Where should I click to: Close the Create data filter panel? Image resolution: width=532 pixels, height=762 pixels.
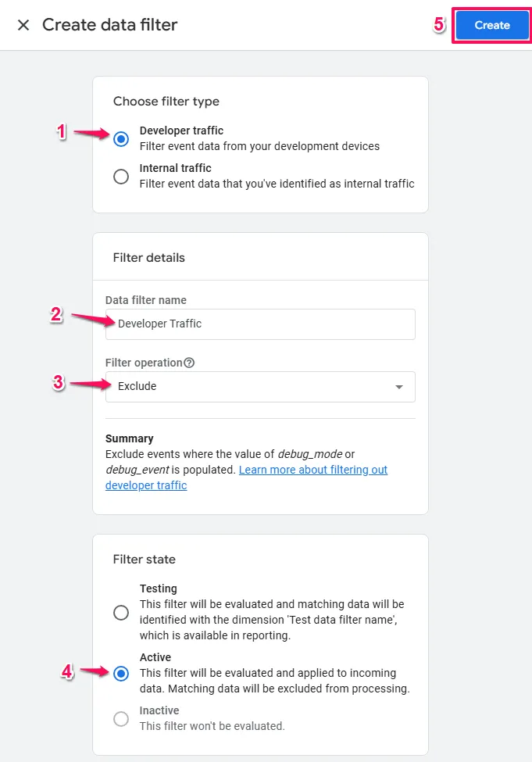23,25
